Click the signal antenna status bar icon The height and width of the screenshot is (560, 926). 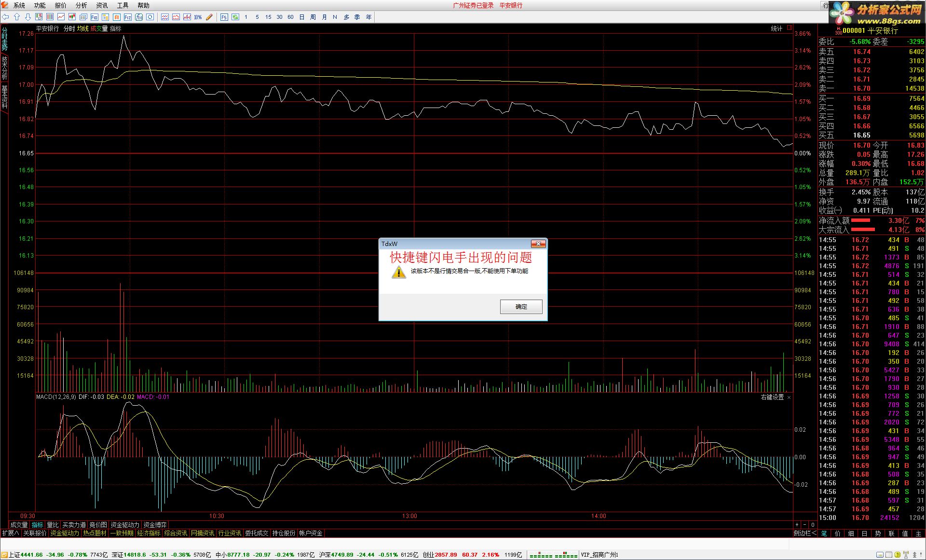click(x=906, y=555)
